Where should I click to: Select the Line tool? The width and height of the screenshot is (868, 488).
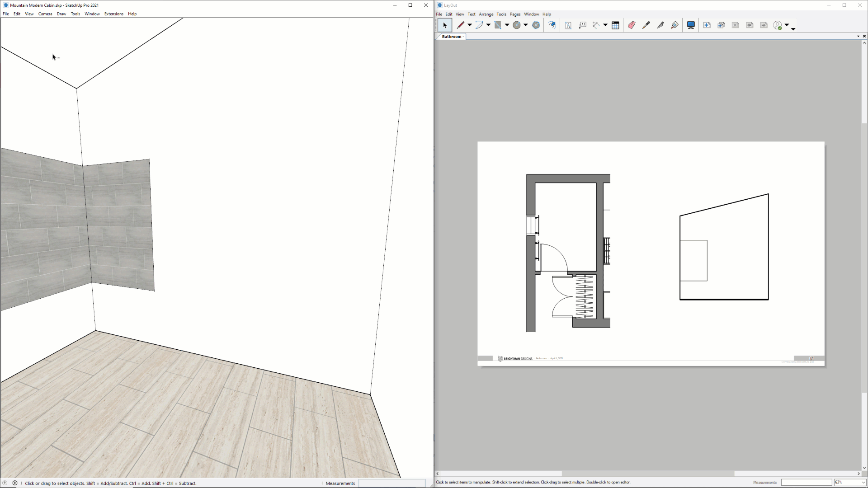tap(459, 25)
